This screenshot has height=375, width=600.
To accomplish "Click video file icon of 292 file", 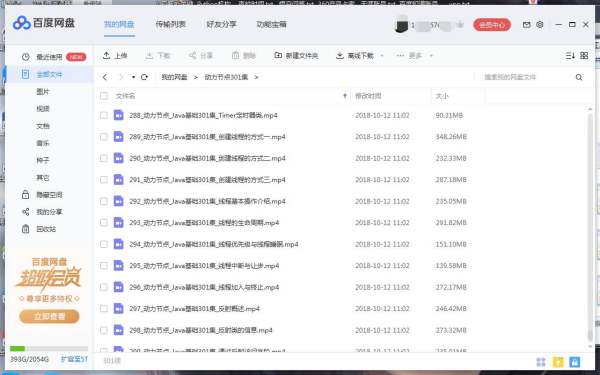I will pos(119,201).
